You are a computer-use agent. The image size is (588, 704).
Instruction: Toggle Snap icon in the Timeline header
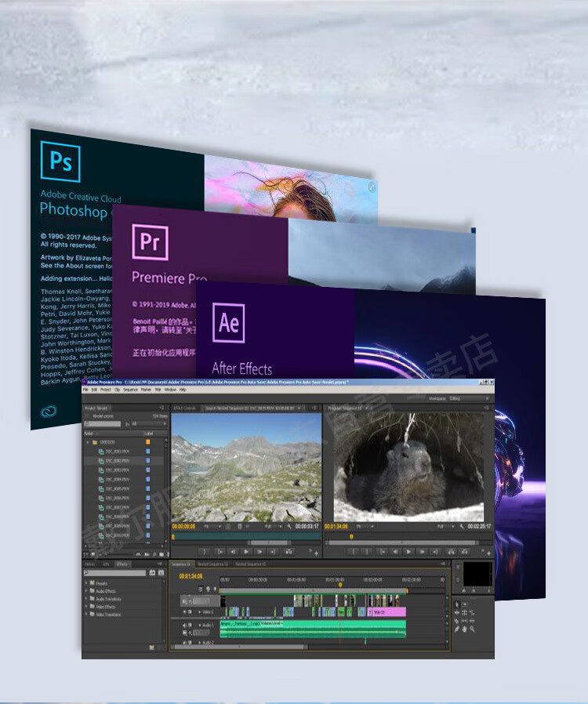click(201, 590)
